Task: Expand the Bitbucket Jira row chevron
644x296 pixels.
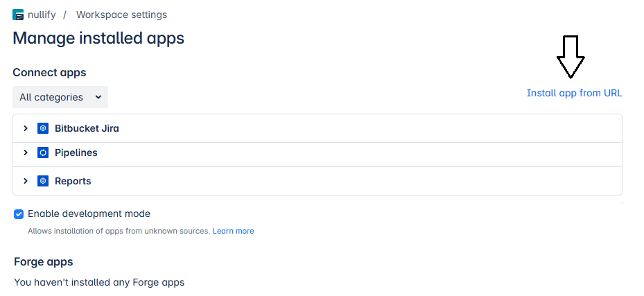Action: click(26, 128)
